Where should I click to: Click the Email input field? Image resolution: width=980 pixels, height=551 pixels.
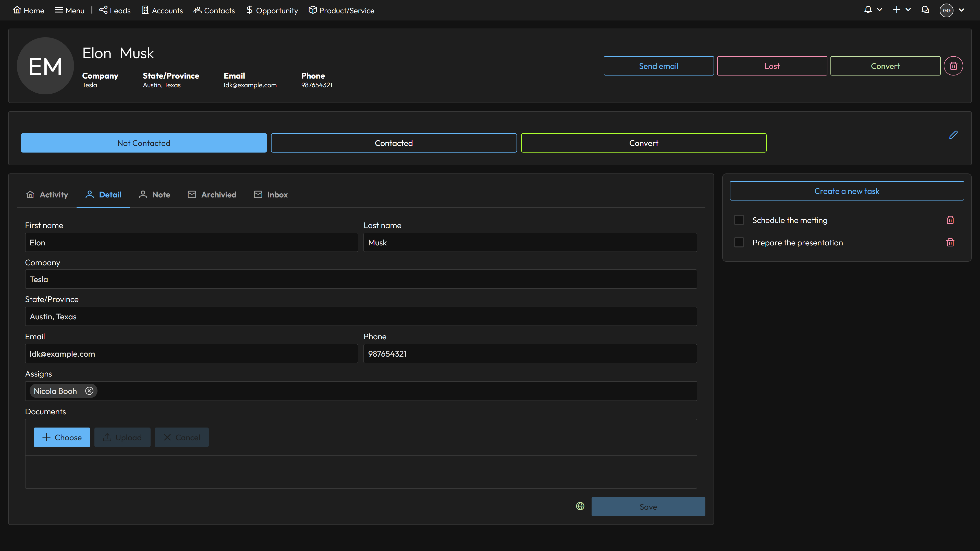coord(191,354)
